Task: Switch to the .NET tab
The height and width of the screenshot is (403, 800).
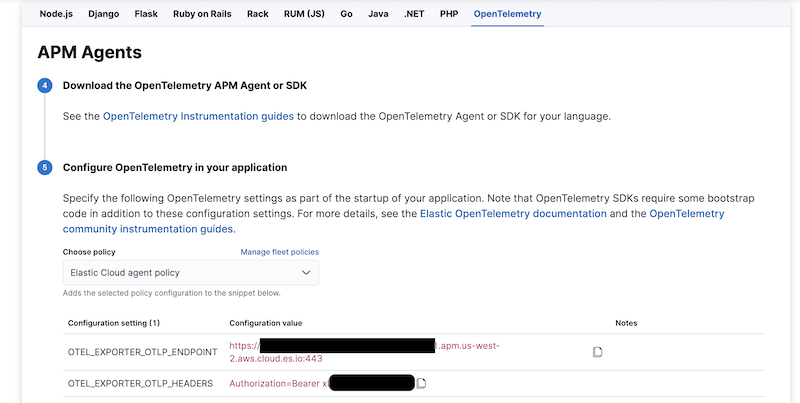Action: click(x=414, y=15)
